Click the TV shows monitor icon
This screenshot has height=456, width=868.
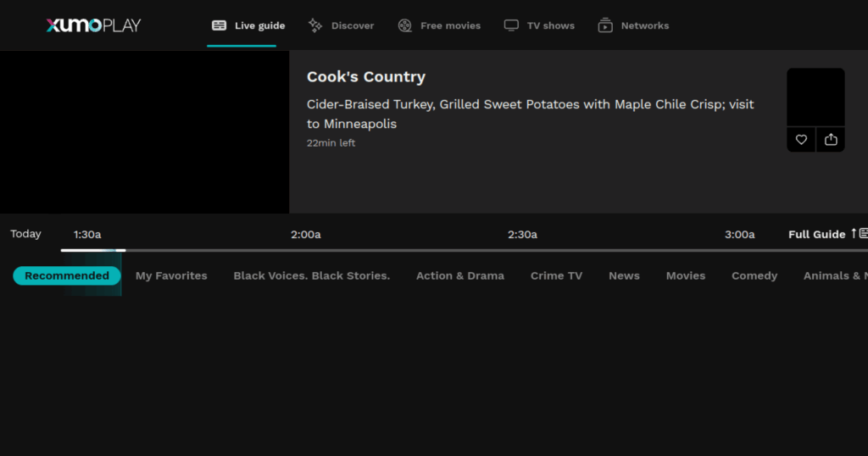[511, 25]
